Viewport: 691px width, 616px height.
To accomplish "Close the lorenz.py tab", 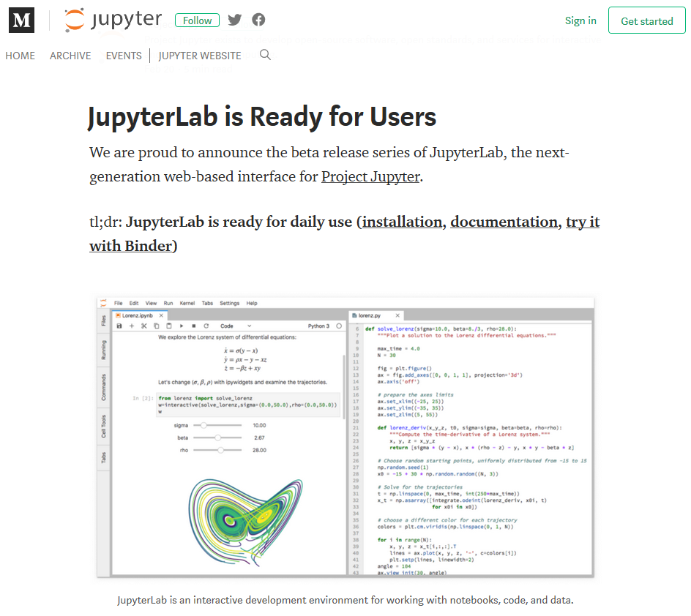I will pos(397,316).
